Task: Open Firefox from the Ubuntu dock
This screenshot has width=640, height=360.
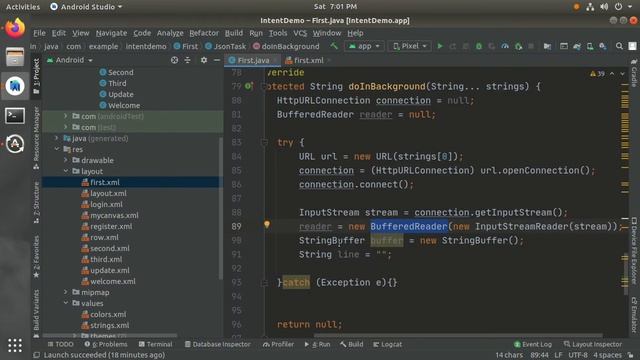Action: (x=15, y=28)
